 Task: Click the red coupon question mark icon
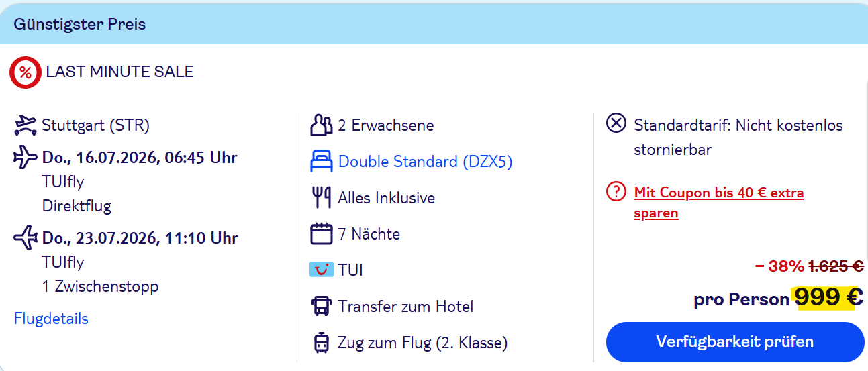pos(616,192)
